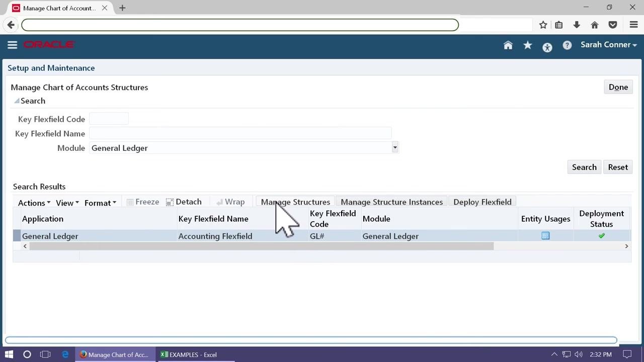Detach the search results table
Screen dimensions: 644x362
pos(184,202)
